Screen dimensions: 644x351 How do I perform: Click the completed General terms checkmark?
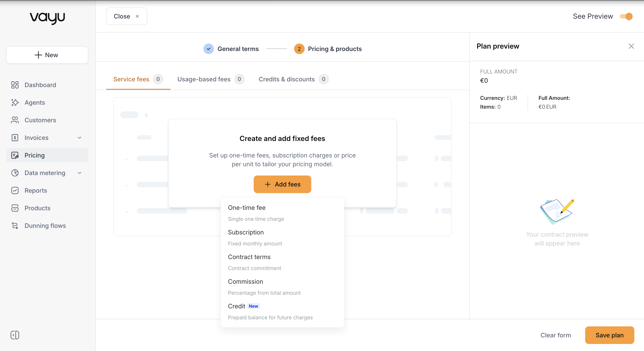coord(208,49)
